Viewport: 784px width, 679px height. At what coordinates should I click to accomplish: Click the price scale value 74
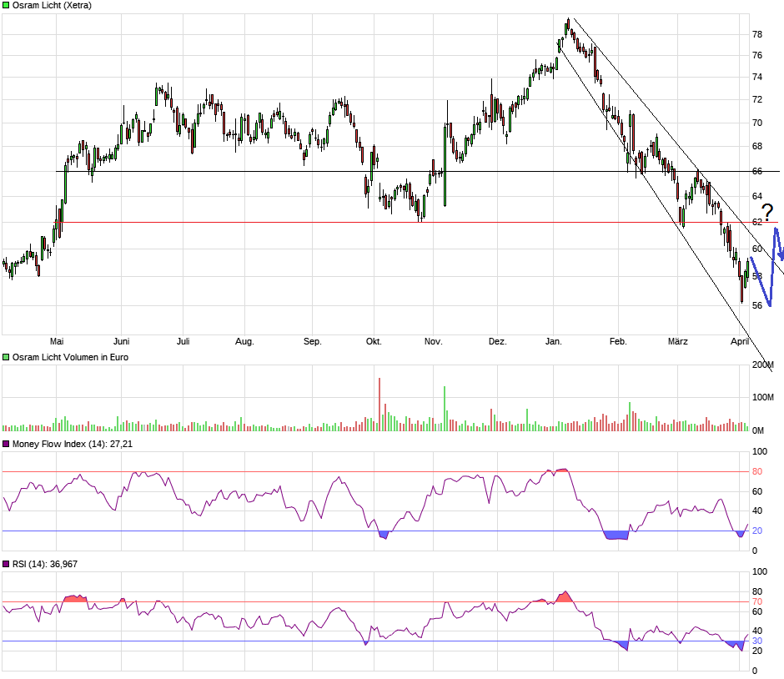[757, 77]
